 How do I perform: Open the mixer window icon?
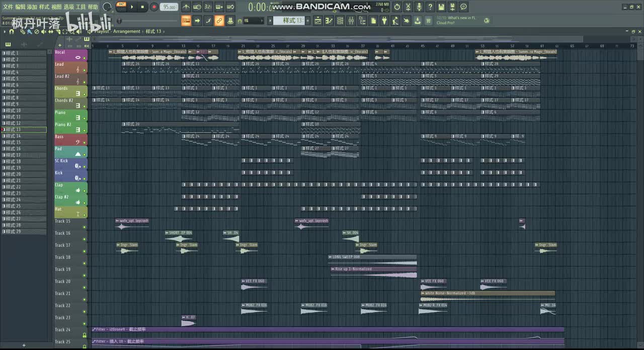click(351, 21)
